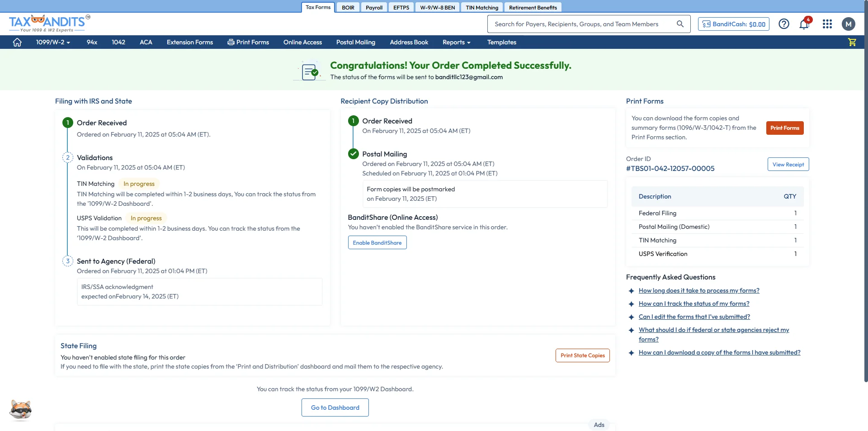Screen dimensions: 868x431
Task: Open the help question mark icon
Action: [783, 24]
